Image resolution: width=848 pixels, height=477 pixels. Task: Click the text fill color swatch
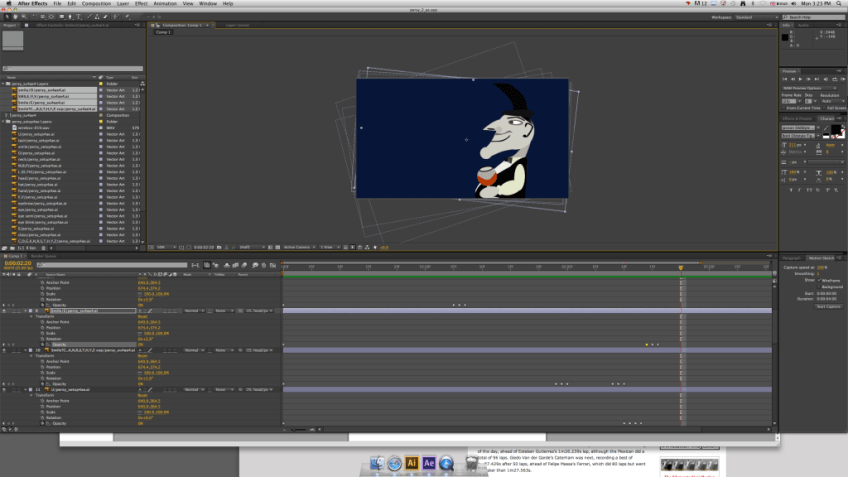[834, 131]
